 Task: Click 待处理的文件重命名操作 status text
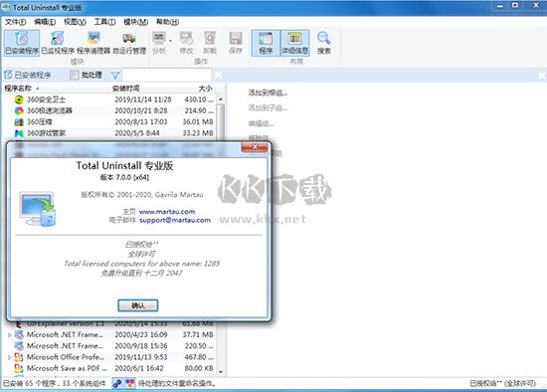(176, 384)
